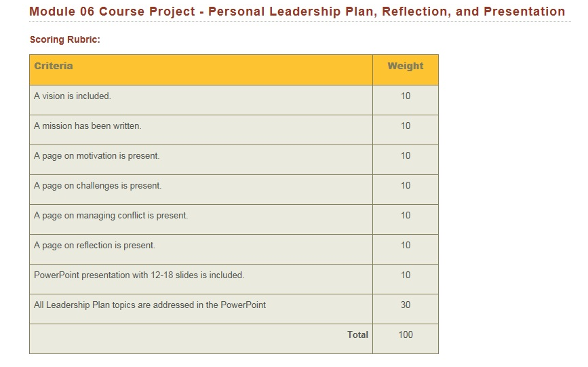Select the managing conflict criteria row

point(234,220)
